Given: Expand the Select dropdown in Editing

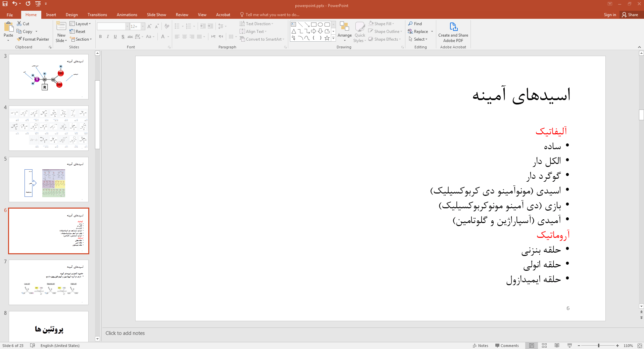Looking at the screenshot, I should click(418, 39).
